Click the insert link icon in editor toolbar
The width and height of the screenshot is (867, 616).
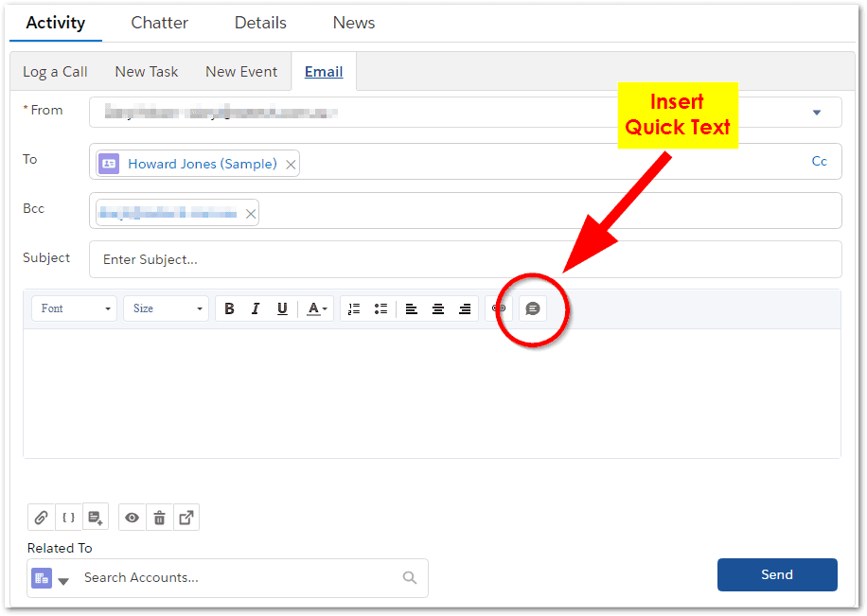(499, 308)
